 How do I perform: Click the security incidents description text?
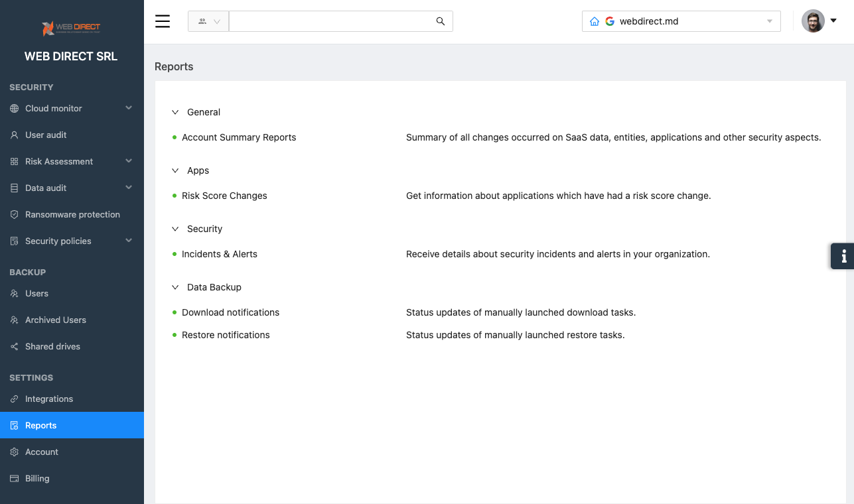[558, 254]
